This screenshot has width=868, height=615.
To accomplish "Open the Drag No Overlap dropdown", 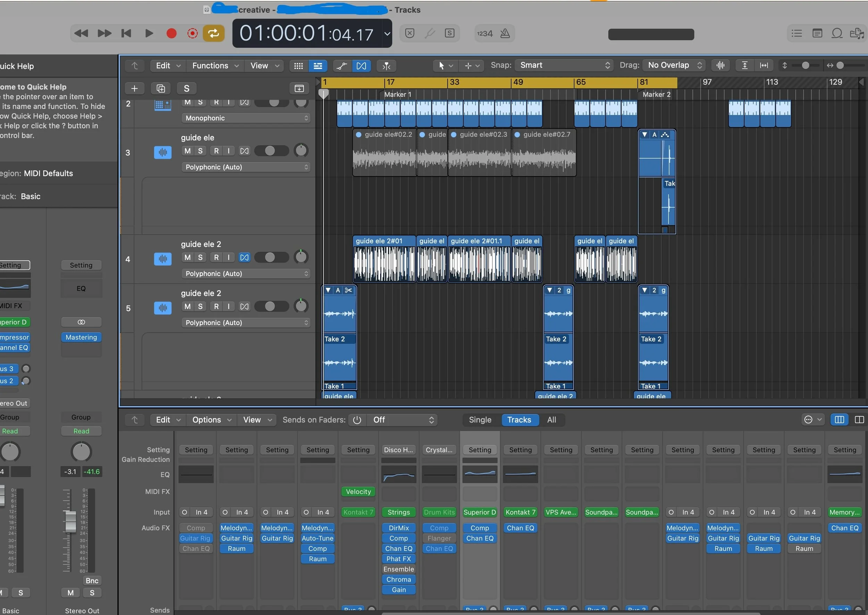I will click(675, 66).
